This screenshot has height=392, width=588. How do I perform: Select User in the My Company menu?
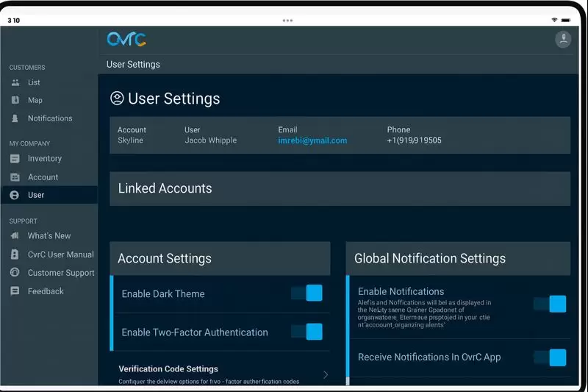coord(36,195)
